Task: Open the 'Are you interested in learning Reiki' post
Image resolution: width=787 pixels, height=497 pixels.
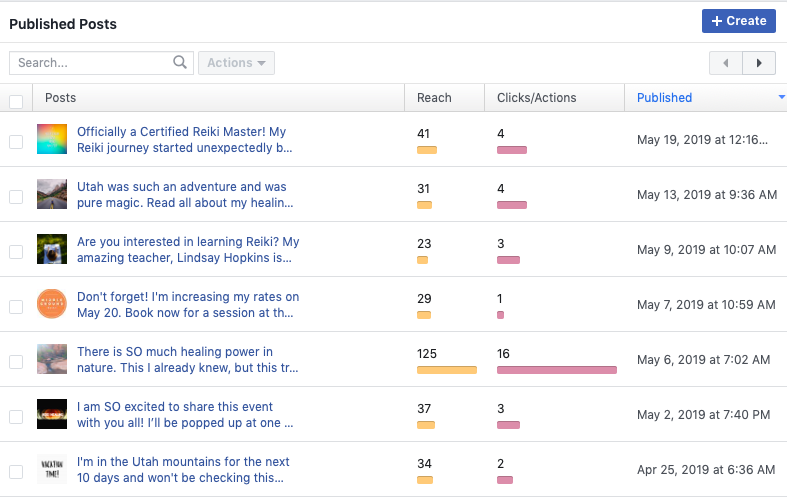Action: coord(188,249)
